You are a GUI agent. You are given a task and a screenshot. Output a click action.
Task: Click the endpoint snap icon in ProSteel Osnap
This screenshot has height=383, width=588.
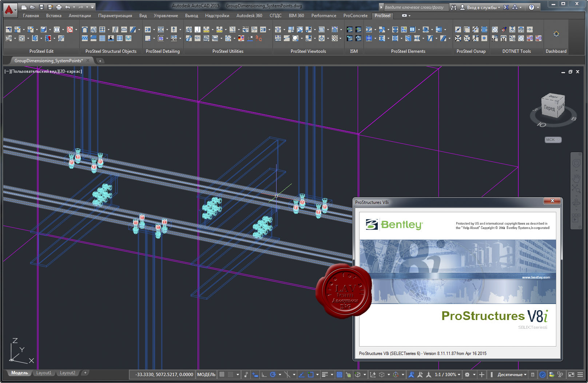(458, 29)
